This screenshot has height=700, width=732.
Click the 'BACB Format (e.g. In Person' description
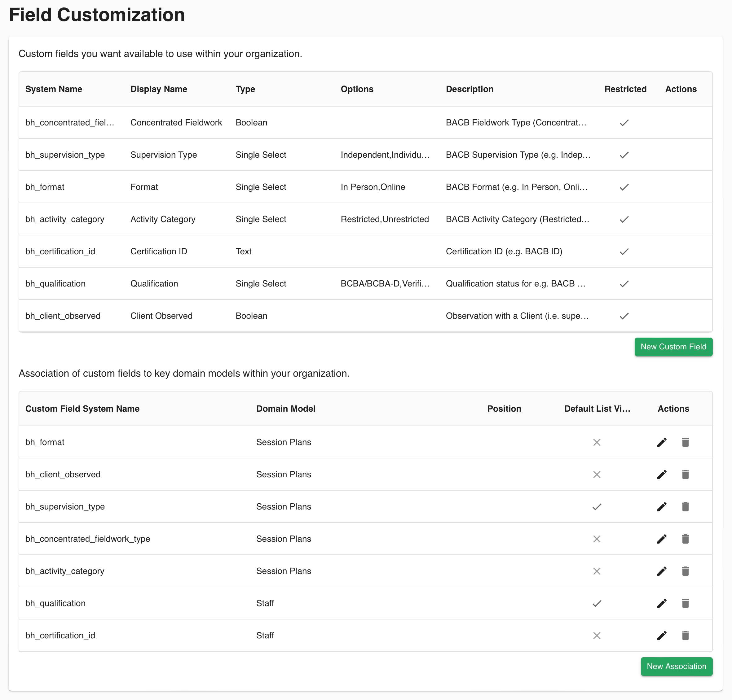point(517,187)
